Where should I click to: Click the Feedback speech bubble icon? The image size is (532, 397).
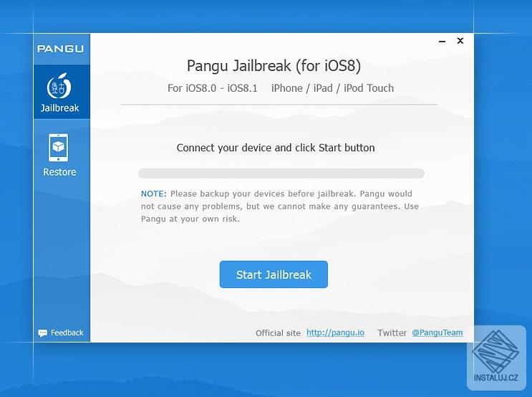point(43,333)
